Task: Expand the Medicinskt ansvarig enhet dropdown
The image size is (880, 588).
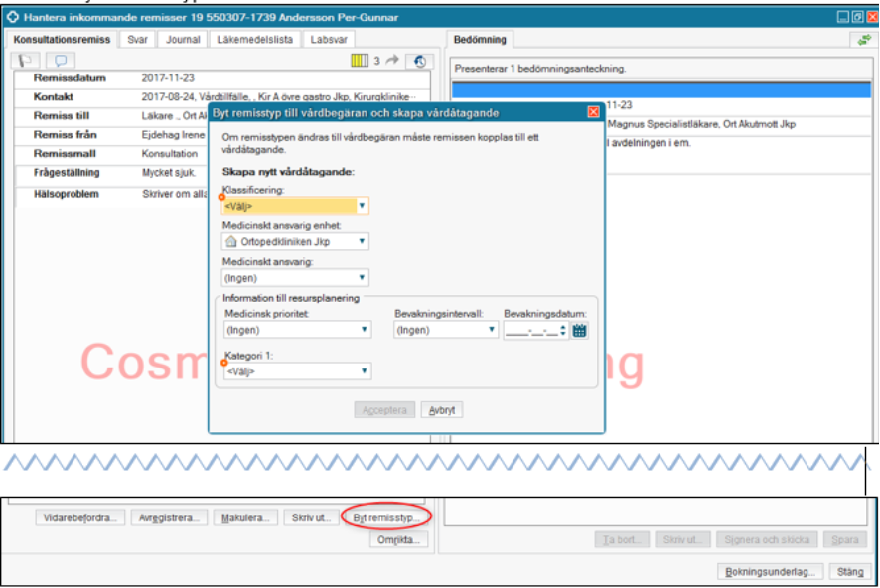Action: click(363, 241)
